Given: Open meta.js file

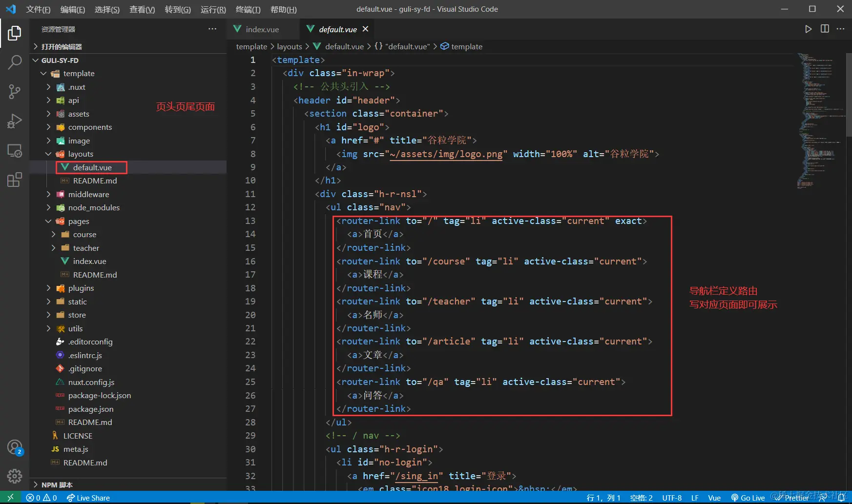Looking at the screenshot, I should pyautogui.click(x=129, y=449).
